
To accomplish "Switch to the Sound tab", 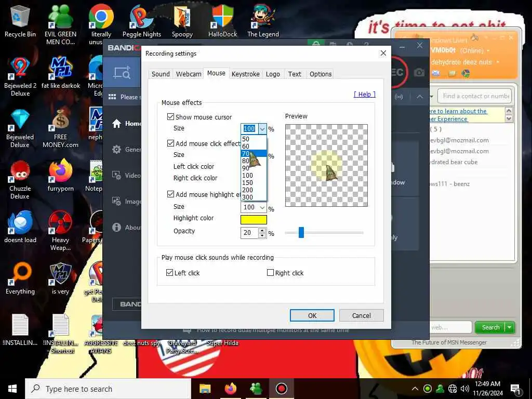I will (x=161, y=74).
